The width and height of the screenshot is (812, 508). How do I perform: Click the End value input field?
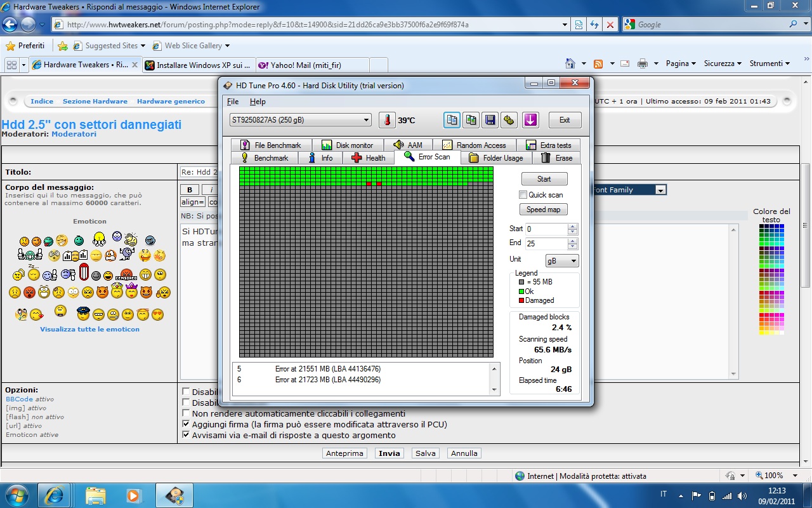tap(546, 243)
